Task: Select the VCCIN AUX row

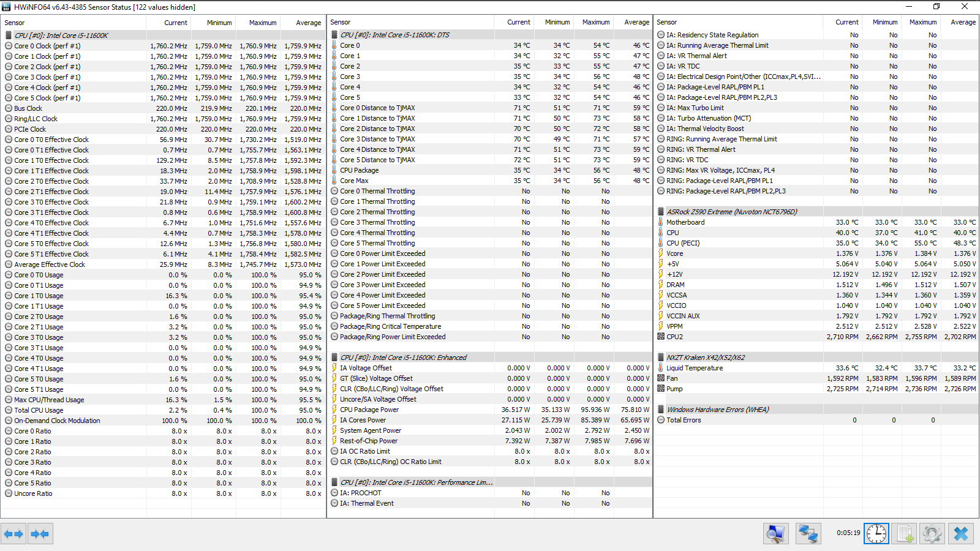Action: [x=816, y=316]
